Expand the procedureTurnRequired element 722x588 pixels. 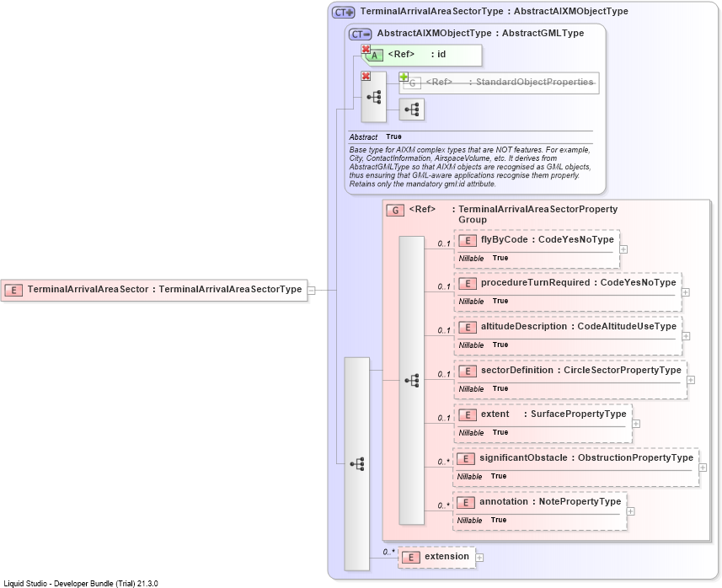(x=686, y=292)
